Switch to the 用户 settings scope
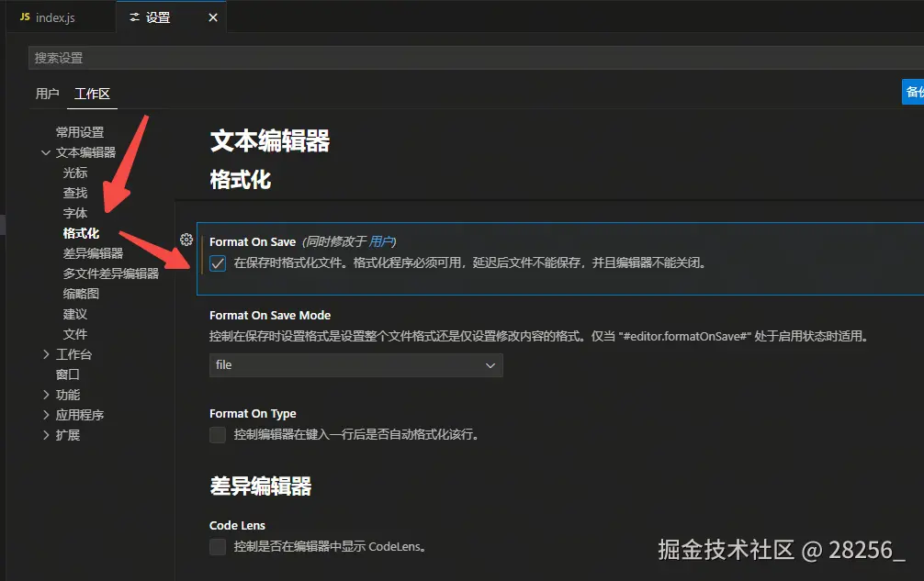 [x=47, y=94]
